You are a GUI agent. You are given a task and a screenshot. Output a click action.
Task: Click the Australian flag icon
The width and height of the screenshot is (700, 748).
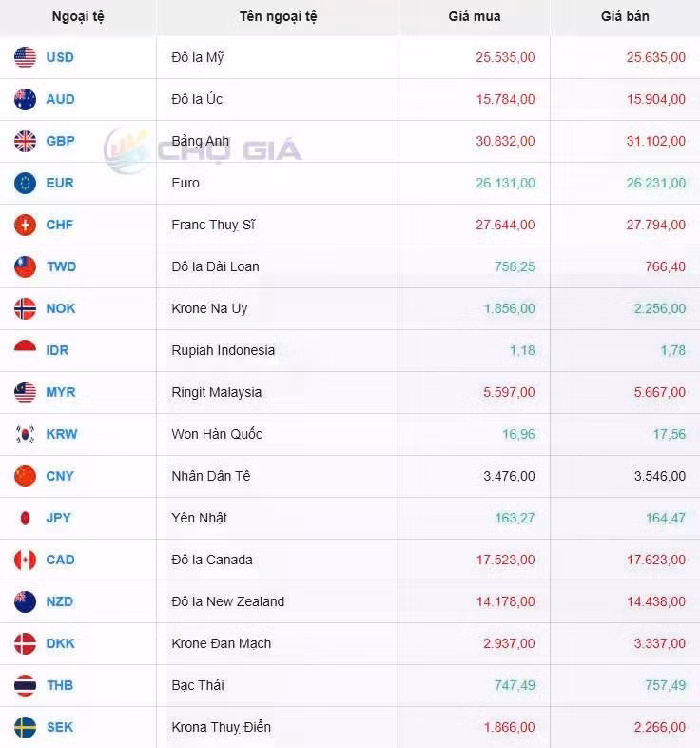point(26,99)
